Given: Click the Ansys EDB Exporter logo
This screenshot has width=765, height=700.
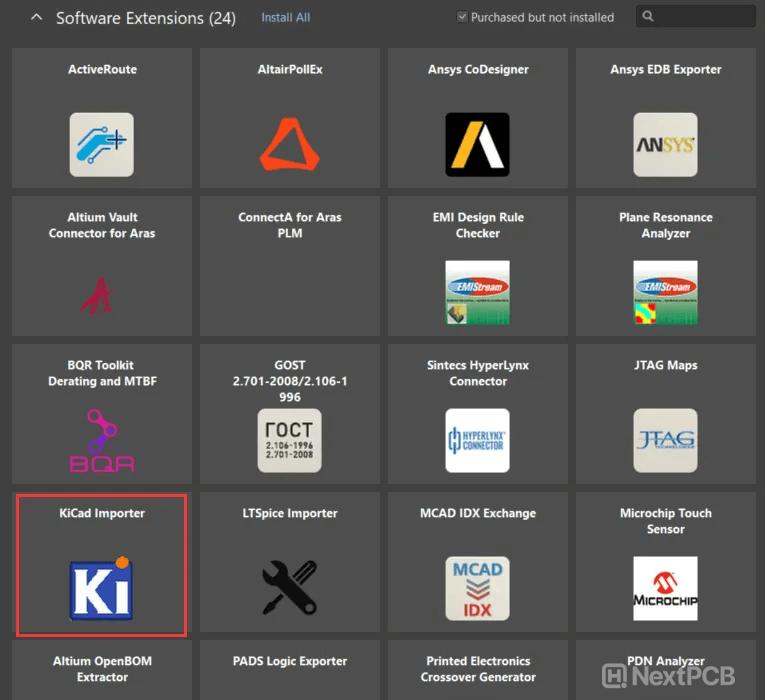Looking at the screenshot, I should click(x=665, y=145).
